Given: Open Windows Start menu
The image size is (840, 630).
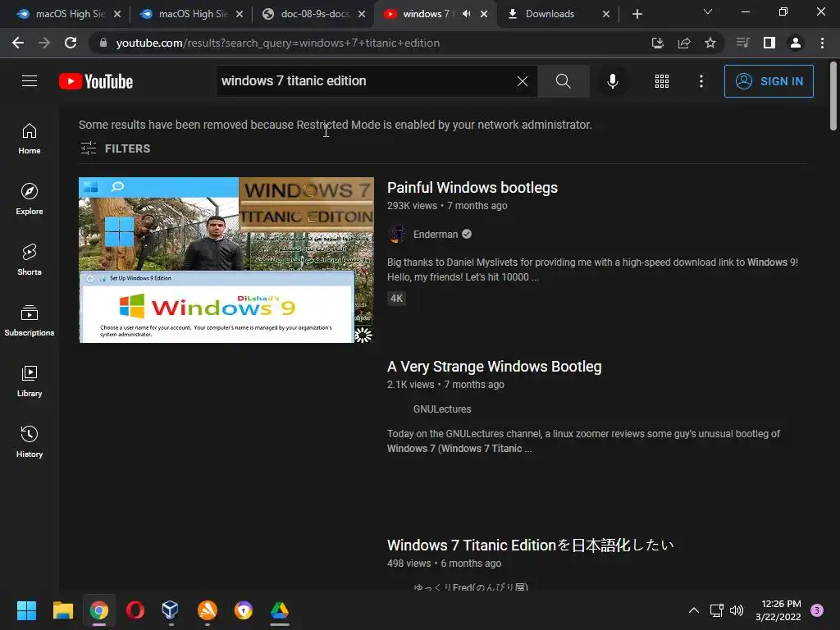Looking at the screenshot, I should pyautogui.click(x=26, y=610).
